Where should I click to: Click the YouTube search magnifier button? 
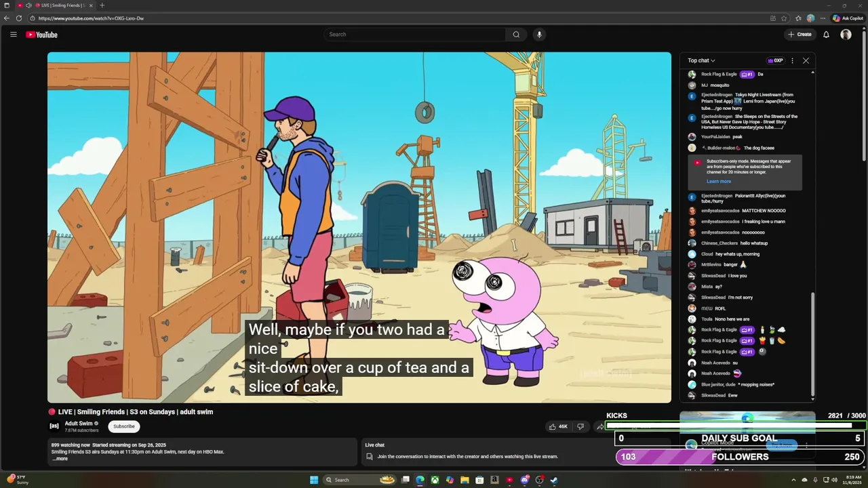point(516,35)
